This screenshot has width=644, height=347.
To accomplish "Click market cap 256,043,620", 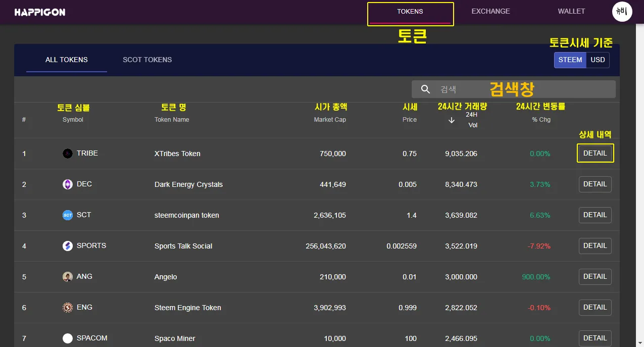I will (x=326, y=246).
